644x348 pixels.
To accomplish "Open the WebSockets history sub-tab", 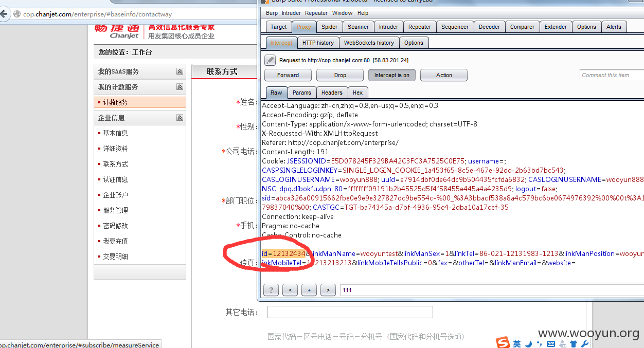I will click(369, 43).
